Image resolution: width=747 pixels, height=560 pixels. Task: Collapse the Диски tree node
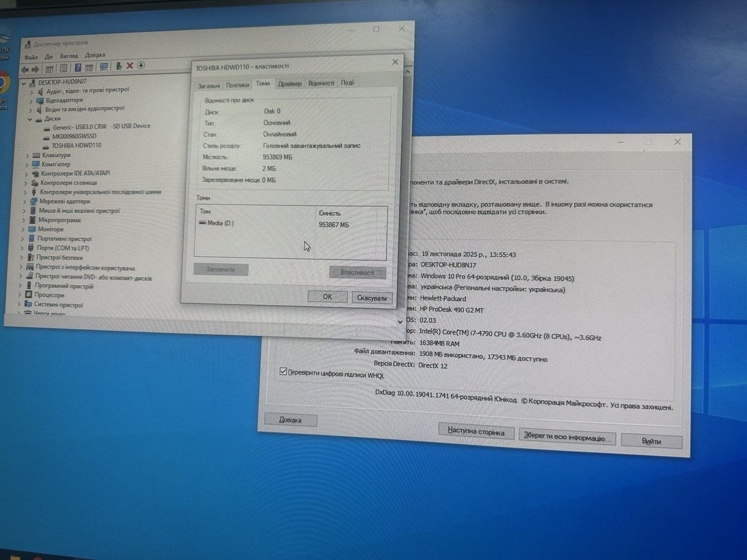pos(30,118)
